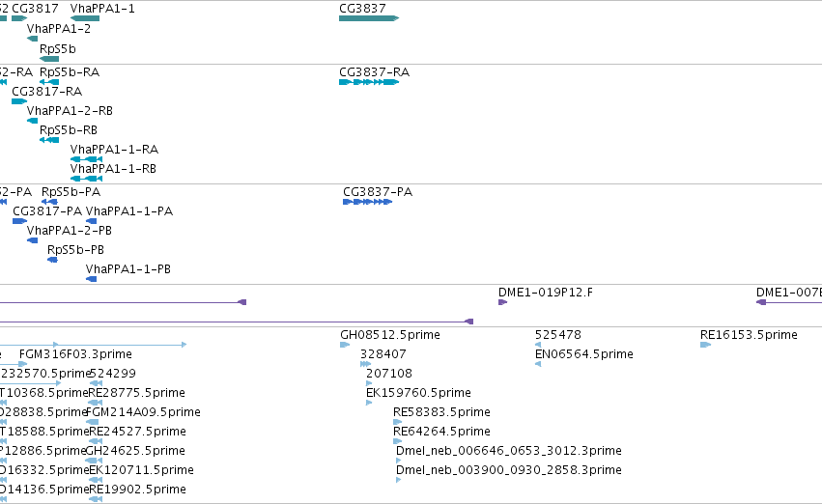Image resolution: width=822 pixels, height=504 pixels.
Task: Click the RE64264.5prime EST label
Action: [441, 433]
